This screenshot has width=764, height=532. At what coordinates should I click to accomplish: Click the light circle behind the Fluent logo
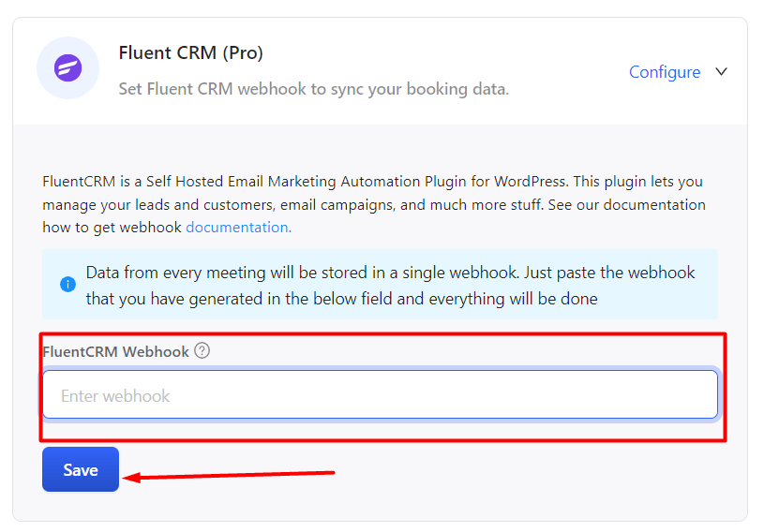67,67
